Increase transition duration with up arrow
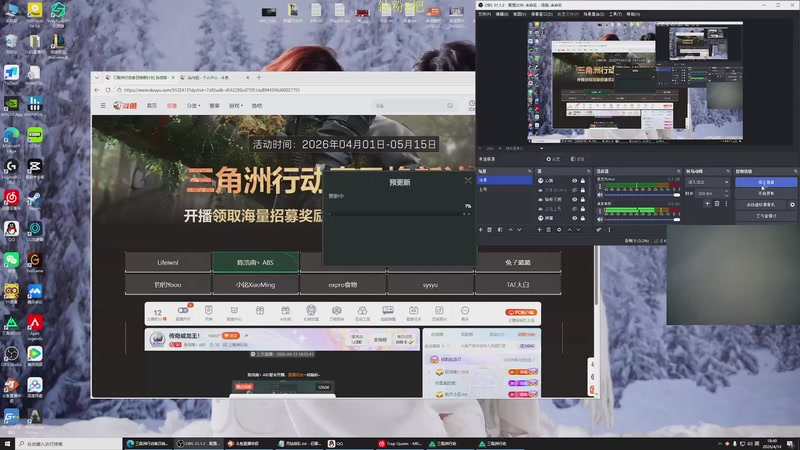800x450 pixels. pyautogui.click(x=727, y=191)
